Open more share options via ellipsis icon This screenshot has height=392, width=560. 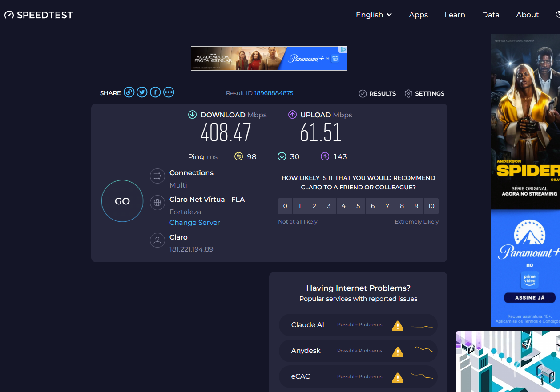click(169, 92)
